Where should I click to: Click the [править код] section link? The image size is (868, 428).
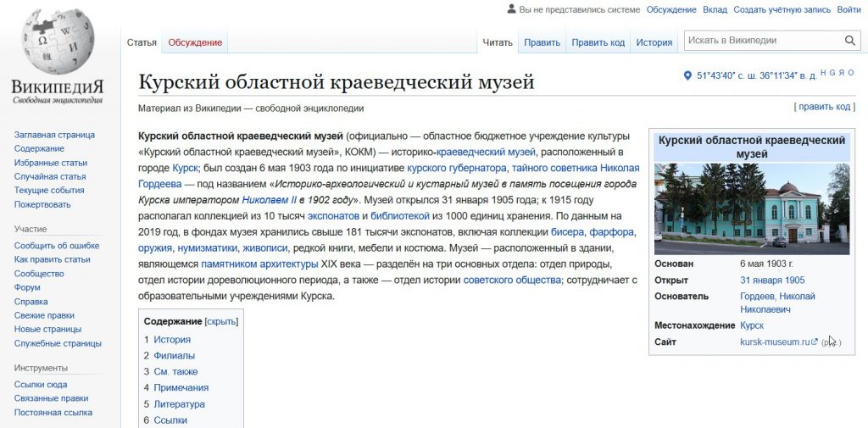coord(824,107)
